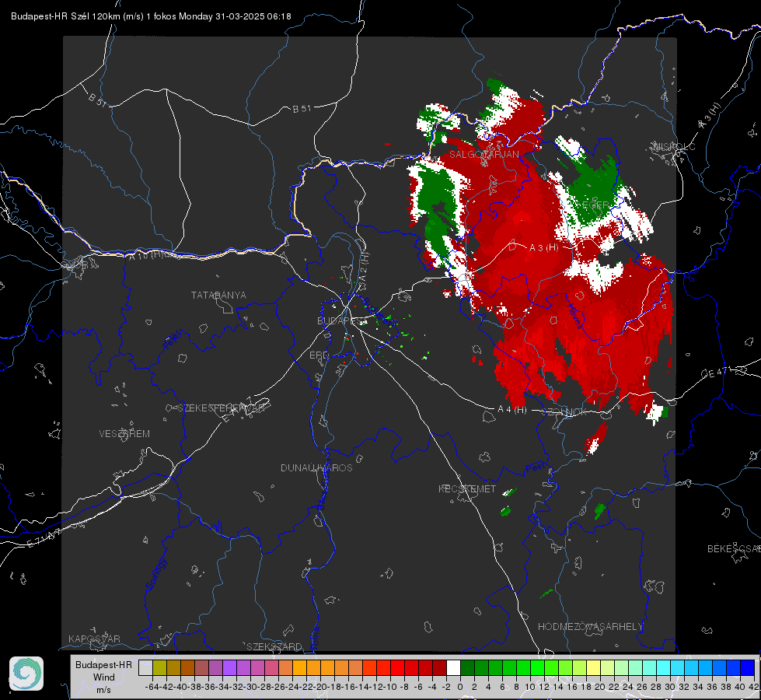Select the SZEKESFEHERVAR city label
This screenshot has height=700, width=761.
[x=221, y=408]
